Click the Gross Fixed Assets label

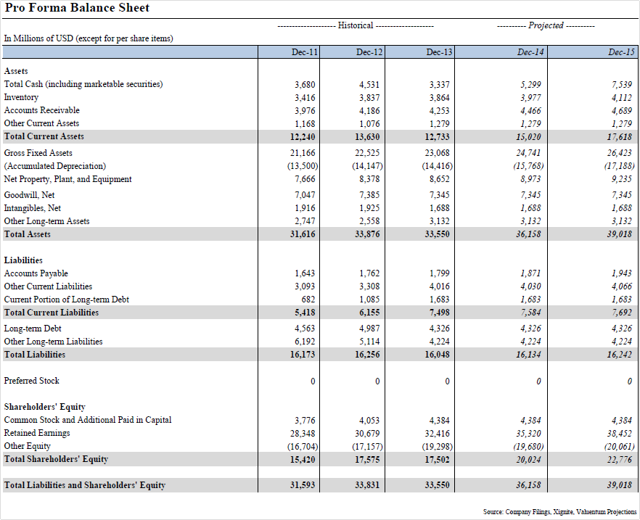tap(38, 153)
